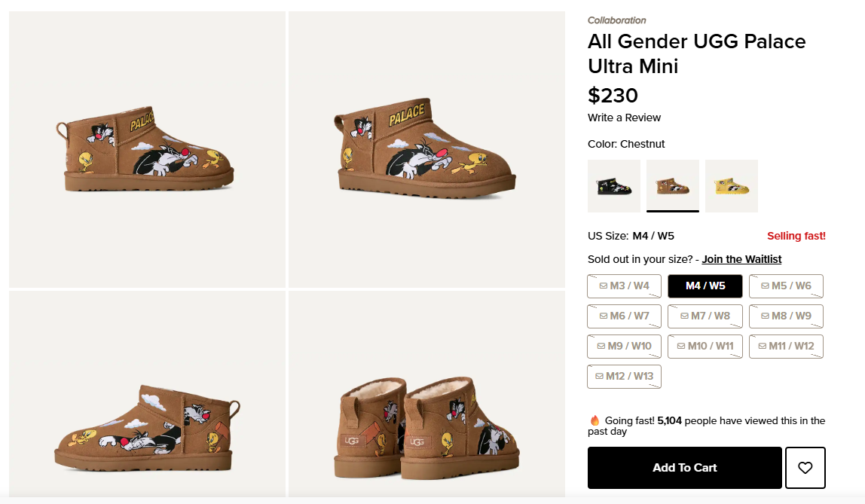Pick size M6 / W7 option

click(x=624, y=316)
